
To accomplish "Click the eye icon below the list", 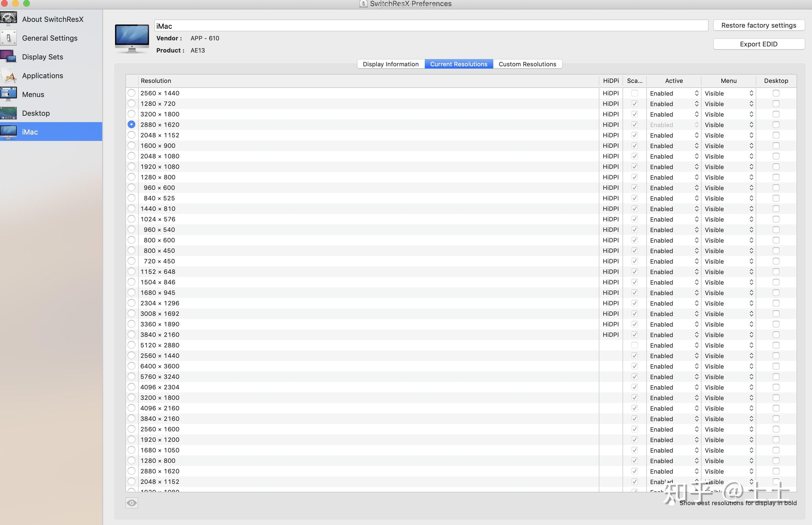I will click(131, 503).
